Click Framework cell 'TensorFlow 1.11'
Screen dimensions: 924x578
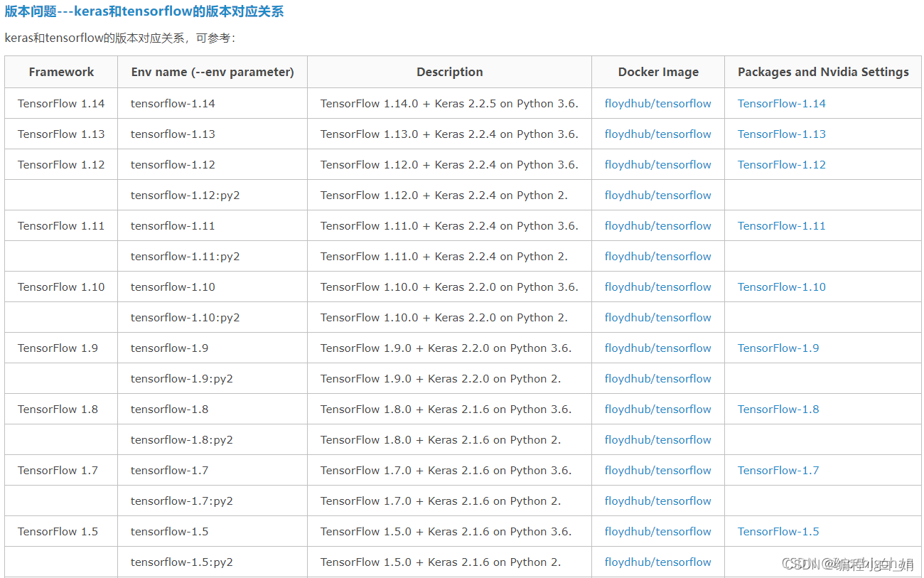point(61,226)
